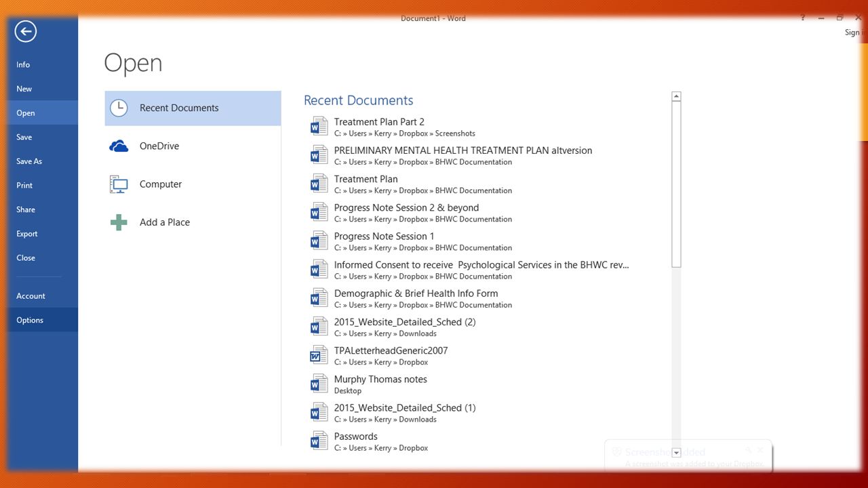
Task: Click Word icon beside Passwords
Action: tap(319, 441)
